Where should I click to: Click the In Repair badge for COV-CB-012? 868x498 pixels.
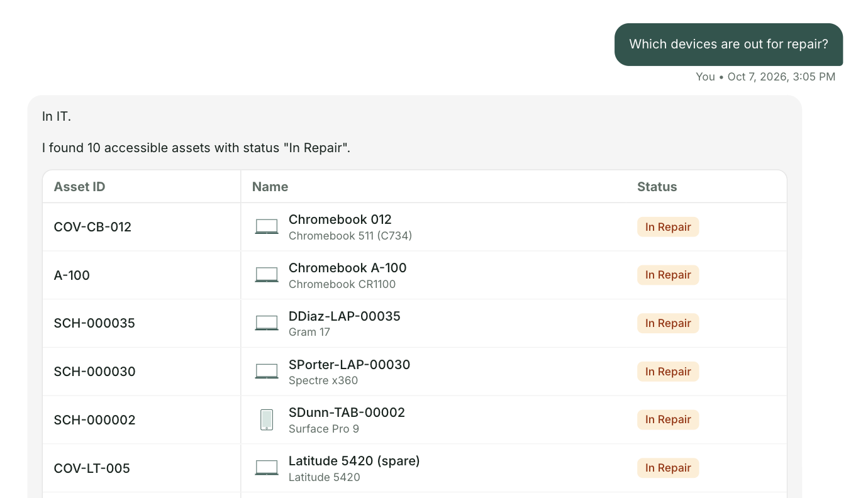click(x=668, y=227)
